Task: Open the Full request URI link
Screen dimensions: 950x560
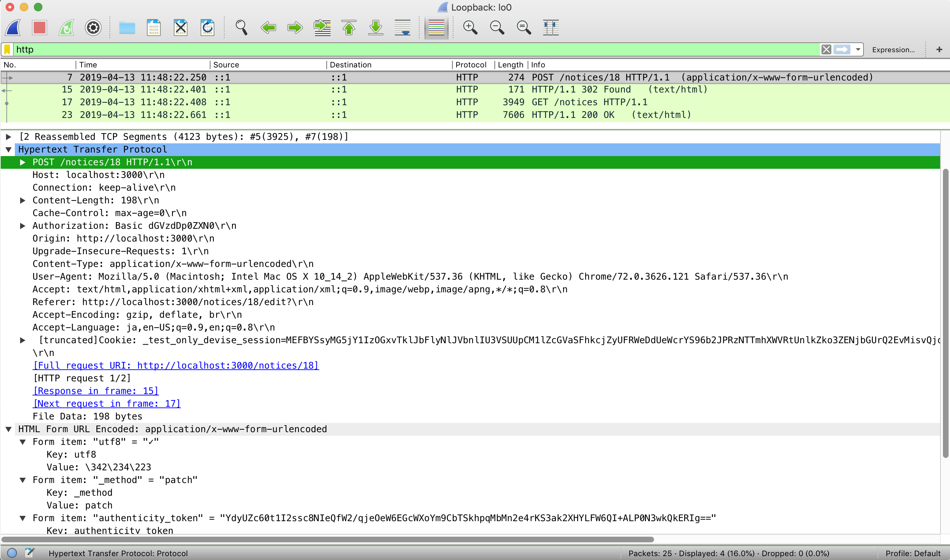Action: pyautogui.click(x=176, y=365)
